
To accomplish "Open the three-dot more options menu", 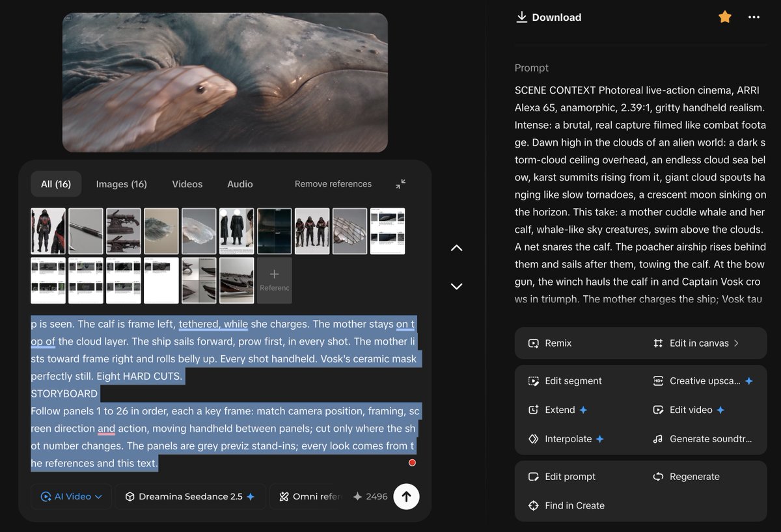I will [x=754, y=18].
